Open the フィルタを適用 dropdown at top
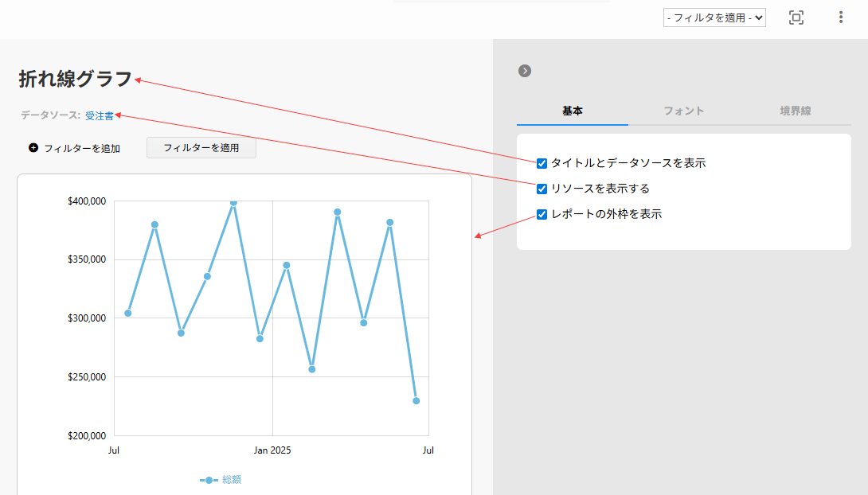This screenshot has width=868, height=495. click(714, 18)
